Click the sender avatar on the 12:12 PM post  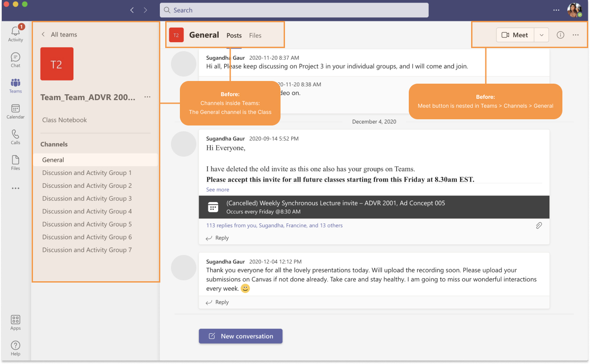point(183,267)
